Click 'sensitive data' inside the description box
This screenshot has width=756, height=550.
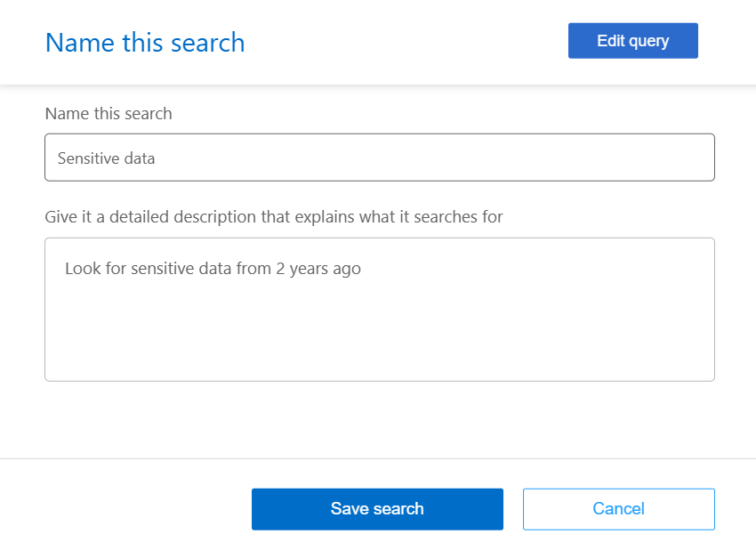coord(181,268)
